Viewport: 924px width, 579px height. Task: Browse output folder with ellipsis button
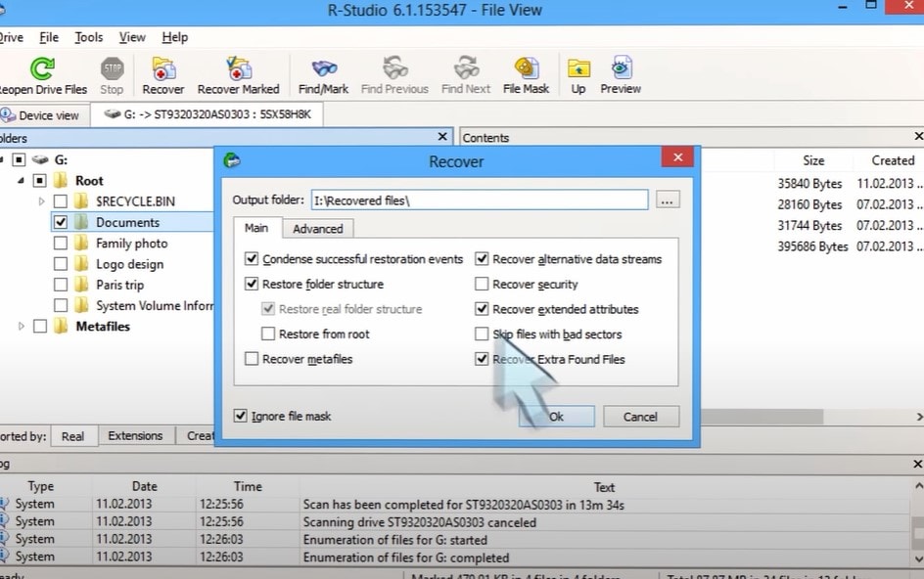pos(668,200)
